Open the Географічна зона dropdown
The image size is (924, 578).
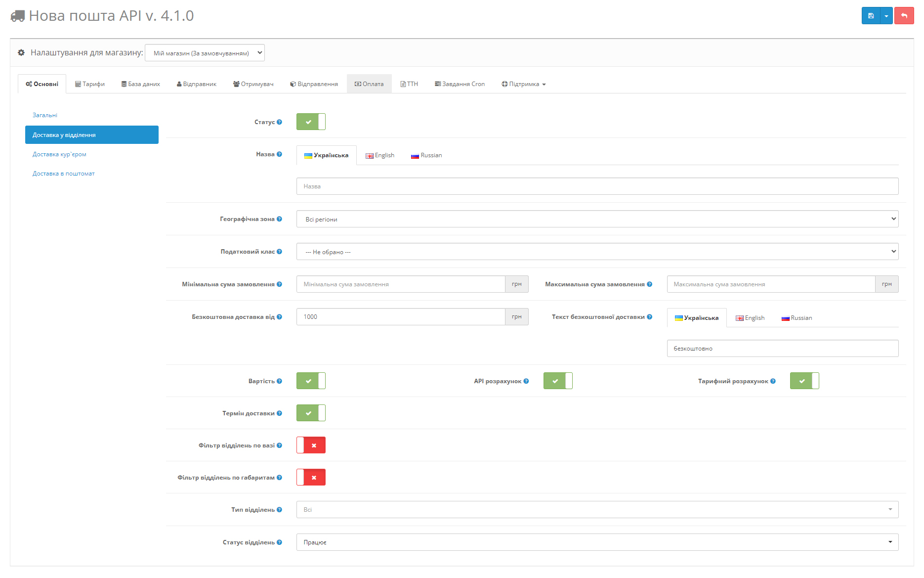597,219
